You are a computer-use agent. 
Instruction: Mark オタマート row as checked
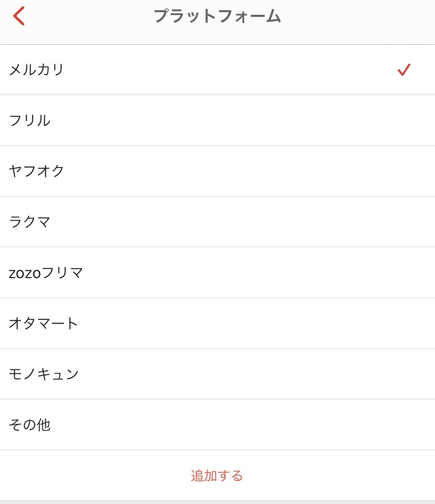(217, 323)
